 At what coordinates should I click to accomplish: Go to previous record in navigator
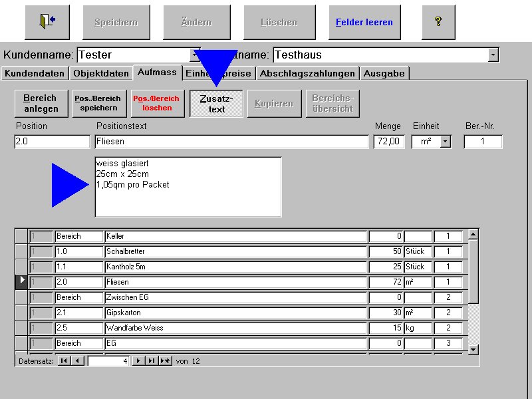[x=78, y=361]
